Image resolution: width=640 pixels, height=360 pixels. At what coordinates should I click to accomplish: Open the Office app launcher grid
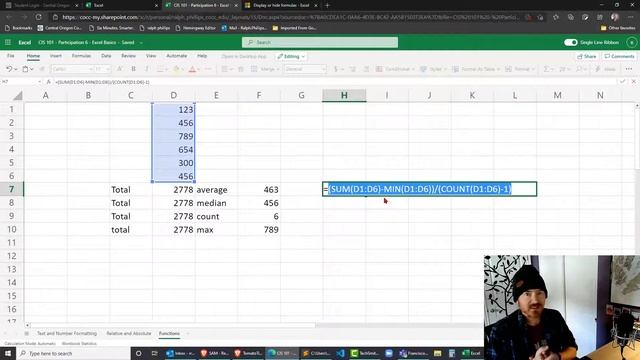[x=8, y=42]
